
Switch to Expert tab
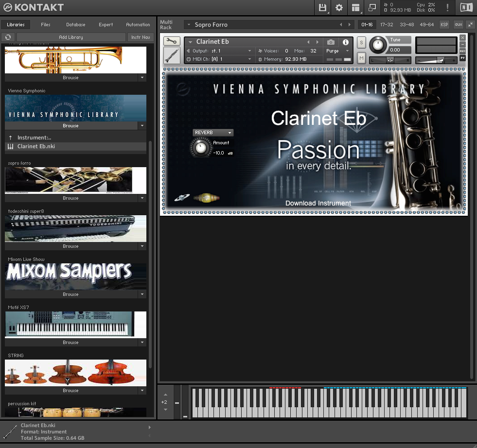pyautogui.click(x=106, y=25)
